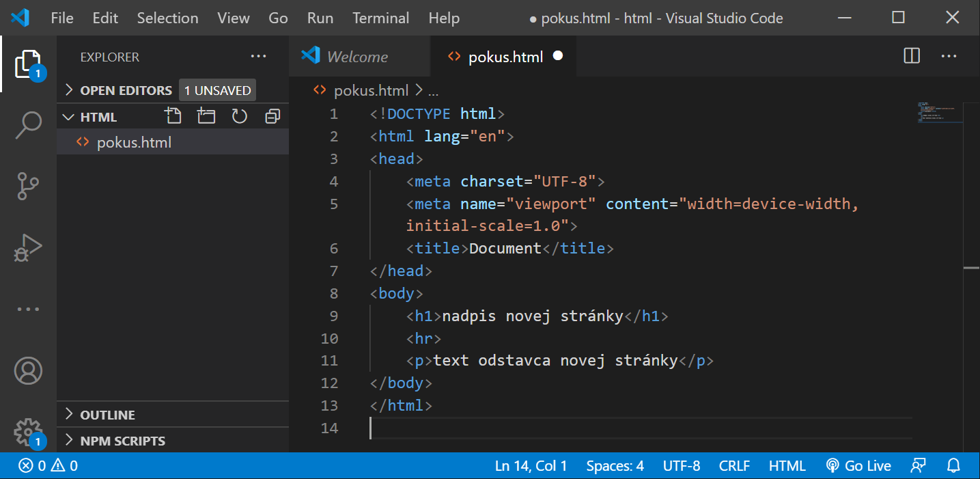Open the Go menu
Screen dimensions: 980x479
click(x=278, y=18)
